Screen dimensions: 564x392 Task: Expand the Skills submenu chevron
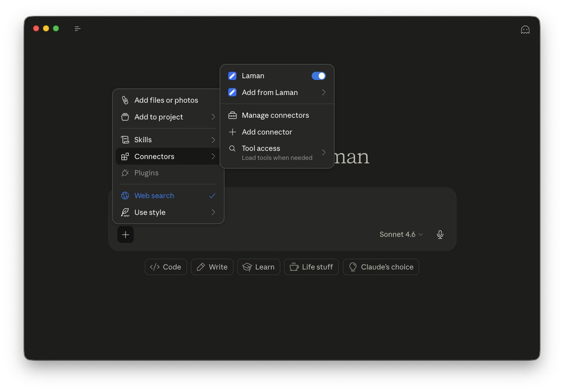coord(213,140)
